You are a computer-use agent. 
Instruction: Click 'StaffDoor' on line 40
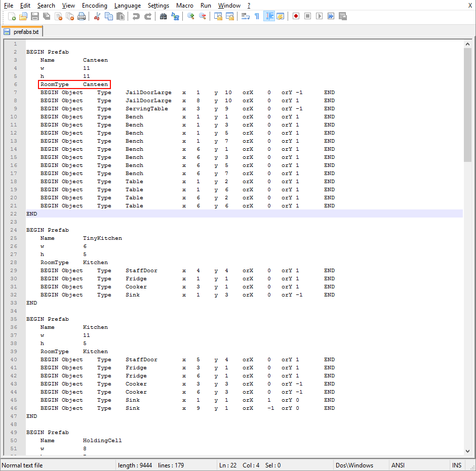coord(141,359)
